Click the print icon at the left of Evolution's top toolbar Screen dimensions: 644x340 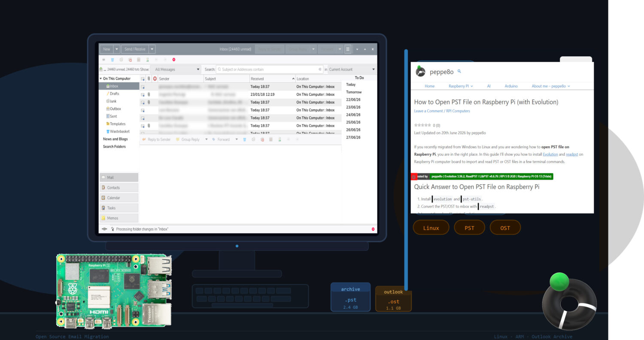(x=103, y=60)
